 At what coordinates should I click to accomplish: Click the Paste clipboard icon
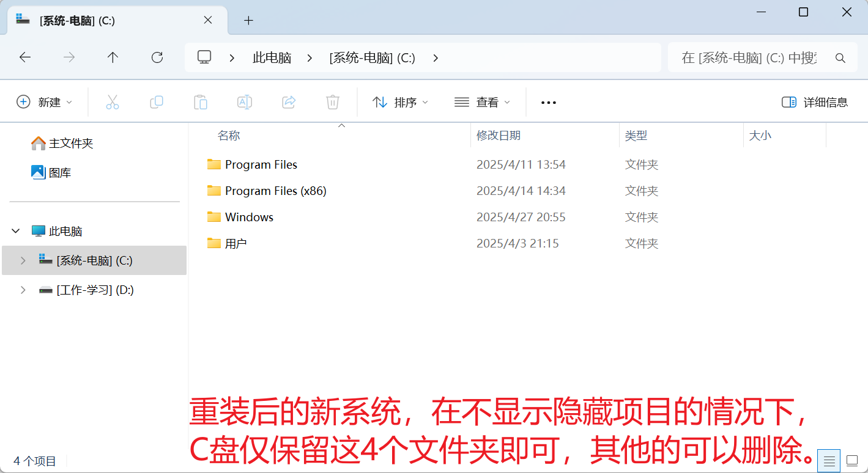pos(201,102)
